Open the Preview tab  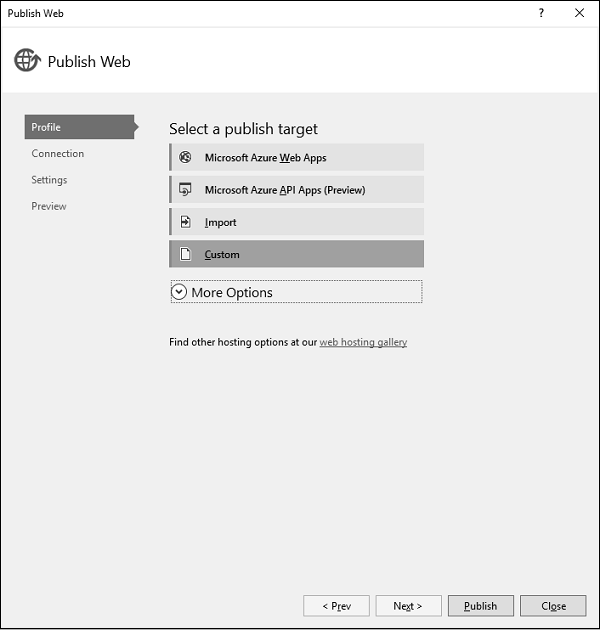49,206
